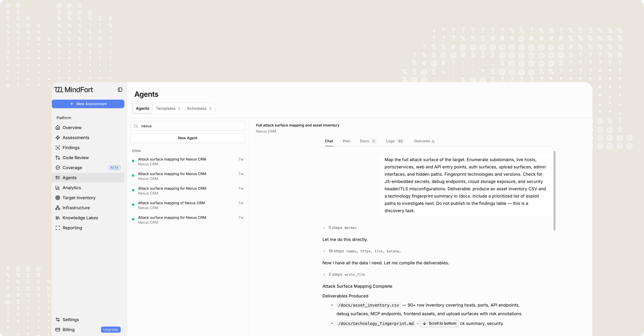Image resolution: width=644 pixels, height=336 pixels.
Task: Open Target Inventory page
Action: pyautogui.click(x=88, y=198)
